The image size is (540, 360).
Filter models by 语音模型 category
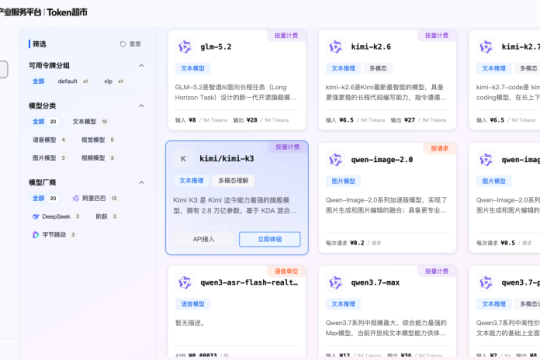pos(49,140)
